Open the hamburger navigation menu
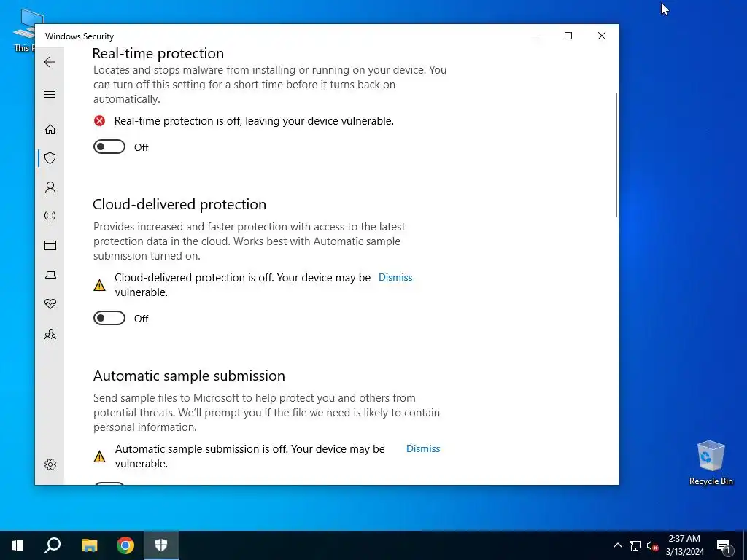The image size is (747, 560). click(50, 94)
